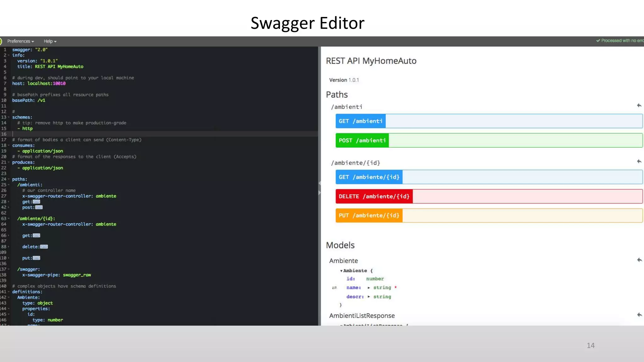Open the Help menu
Screen dimensions: 644x362
(50, 41)
